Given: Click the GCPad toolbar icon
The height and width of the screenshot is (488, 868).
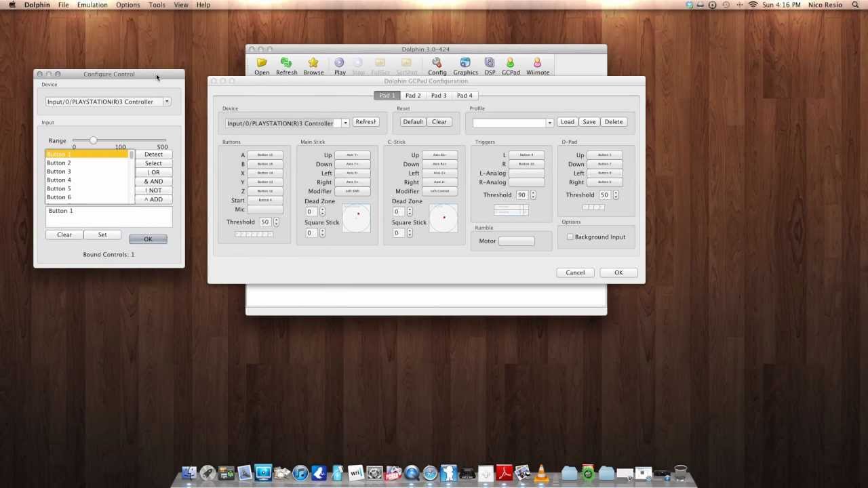Looking at the screenshot, I should click(x=511, y=66).
